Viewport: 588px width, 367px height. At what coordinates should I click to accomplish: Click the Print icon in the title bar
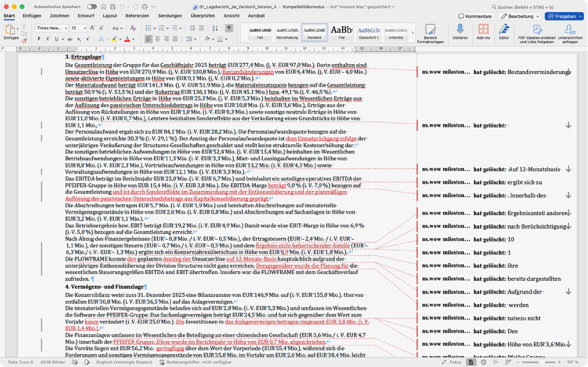pos(145,7)
